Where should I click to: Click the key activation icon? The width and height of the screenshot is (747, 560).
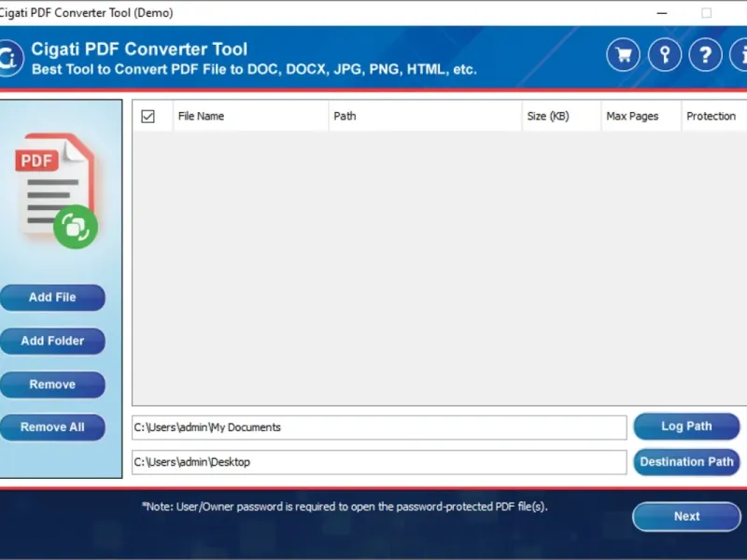(665, 55)
